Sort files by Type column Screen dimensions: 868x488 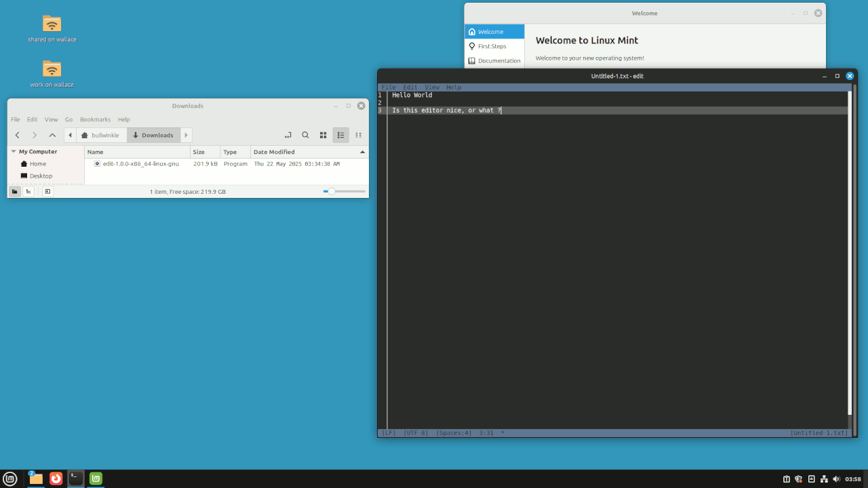click(235, 152)
